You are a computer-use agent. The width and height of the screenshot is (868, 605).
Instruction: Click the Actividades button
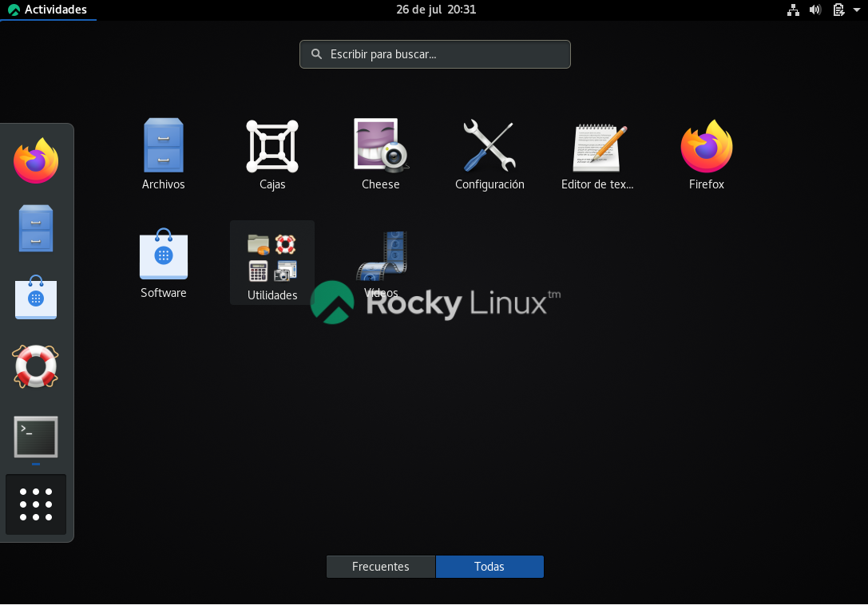coord(48,10)
